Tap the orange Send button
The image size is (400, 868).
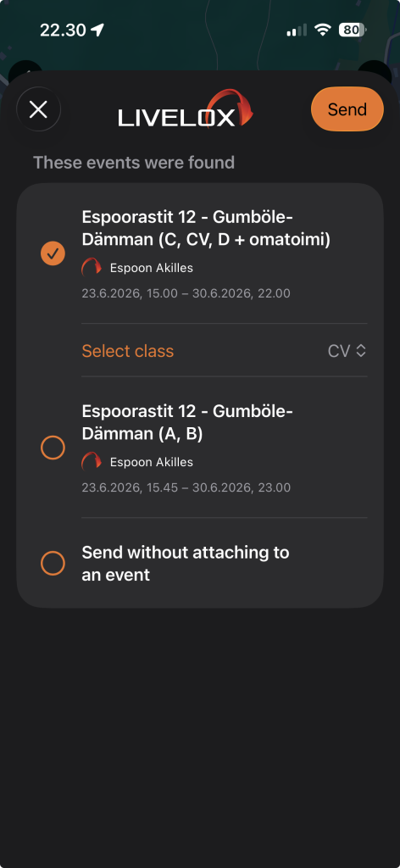coord(347,109)
